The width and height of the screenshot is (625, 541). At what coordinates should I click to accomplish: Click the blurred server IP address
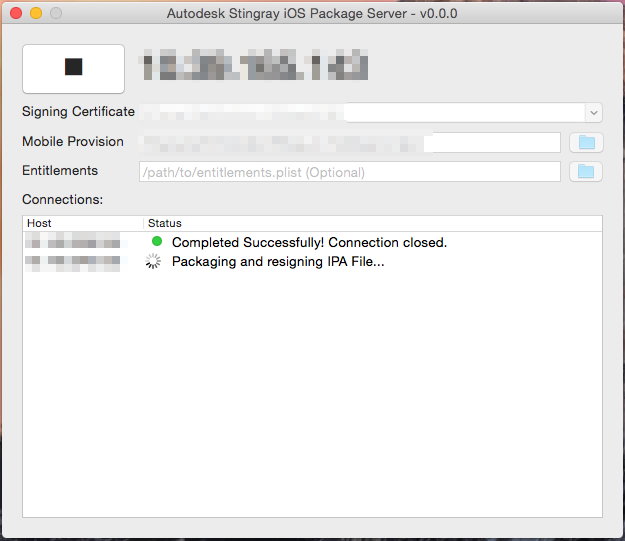click(254, 65)
